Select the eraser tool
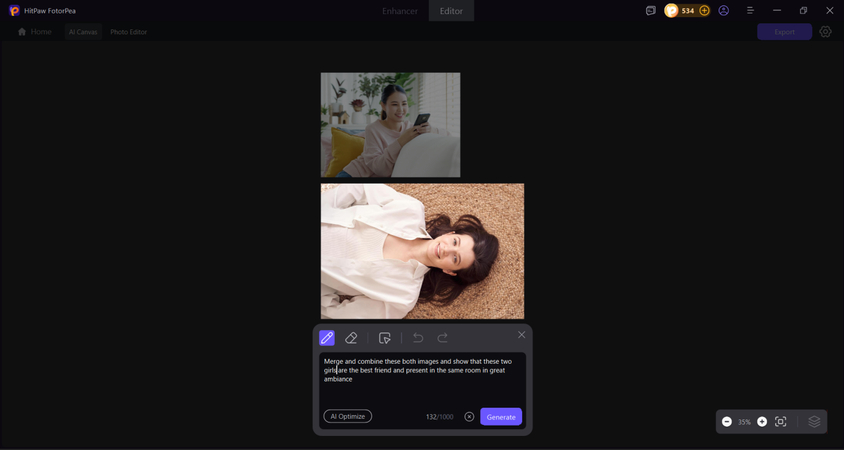Image resolution: width=844 pixels, height=450 pixels. (351, 338)
